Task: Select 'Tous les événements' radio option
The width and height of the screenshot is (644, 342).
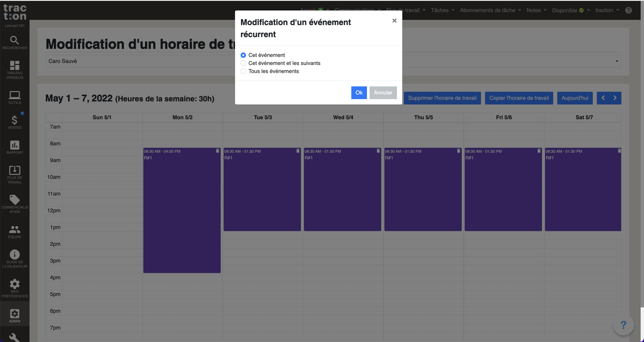Action: pyautogui.click(x=243, y=71)
